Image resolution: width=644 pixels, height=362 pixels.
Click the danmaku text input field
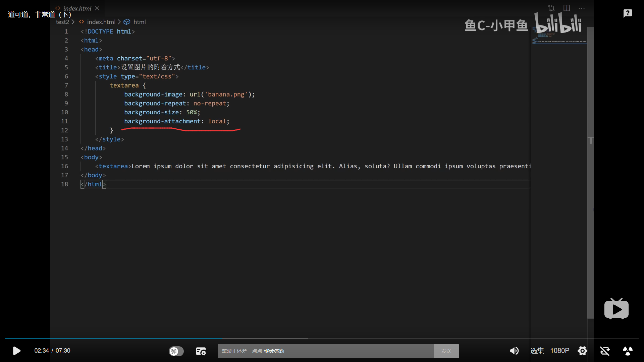pyautogui.click(x=325, y=351)
